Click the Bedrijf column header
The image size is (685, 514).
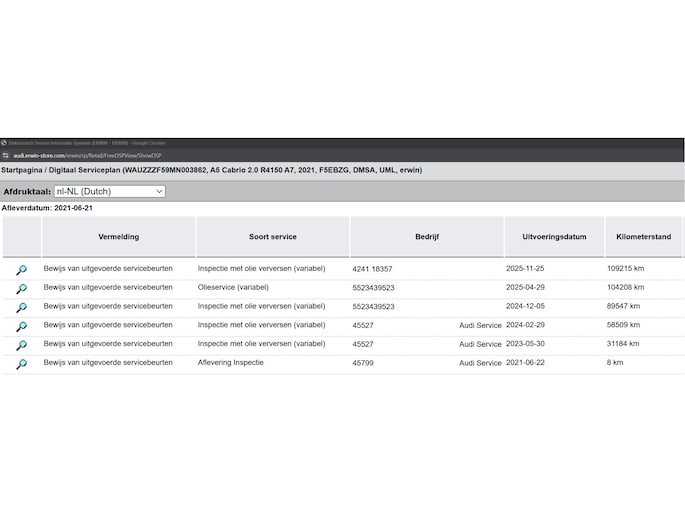[427, 237]
